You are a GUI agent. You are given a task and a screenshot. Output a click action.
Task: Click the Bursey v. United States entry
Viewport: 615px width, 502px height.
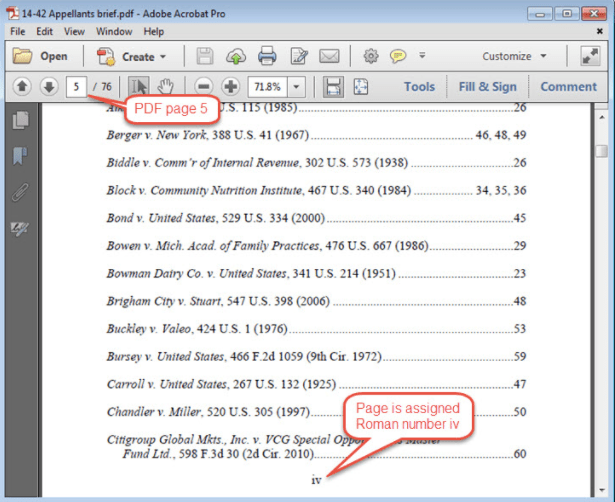(x=316, y=356)
